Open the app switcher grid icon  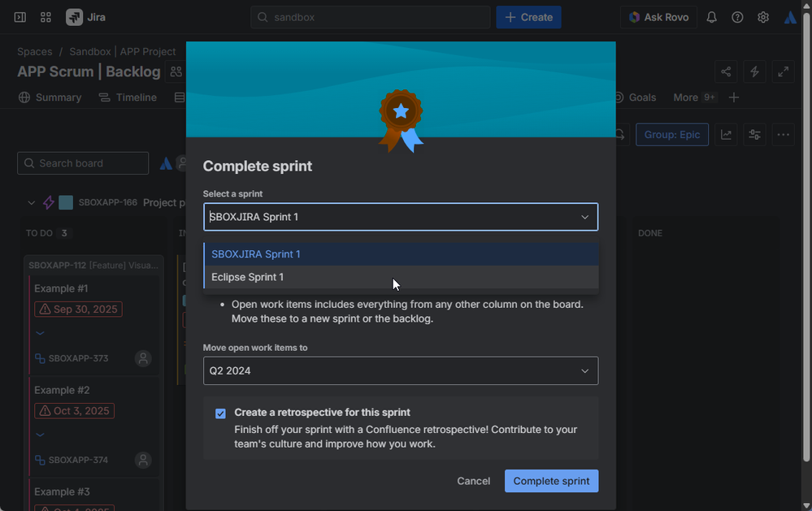tap(46, 17)
